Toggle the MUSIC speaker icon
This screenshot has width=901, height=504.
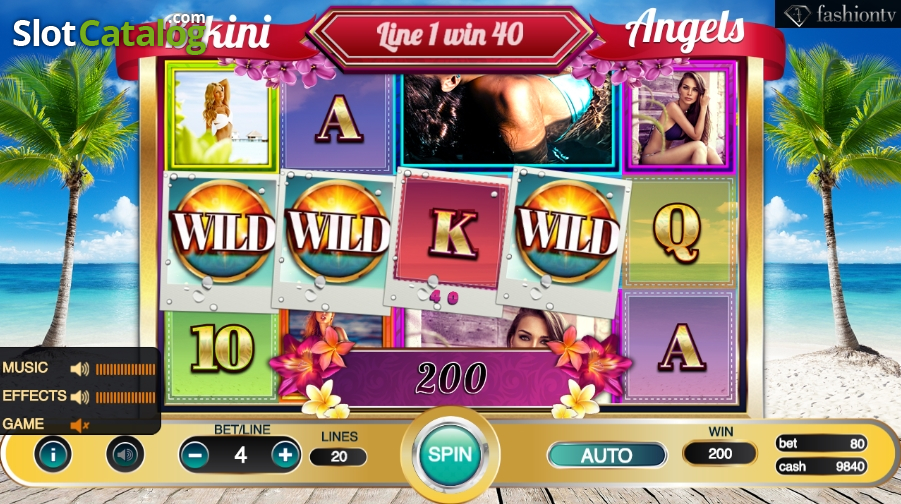(80, 368)
